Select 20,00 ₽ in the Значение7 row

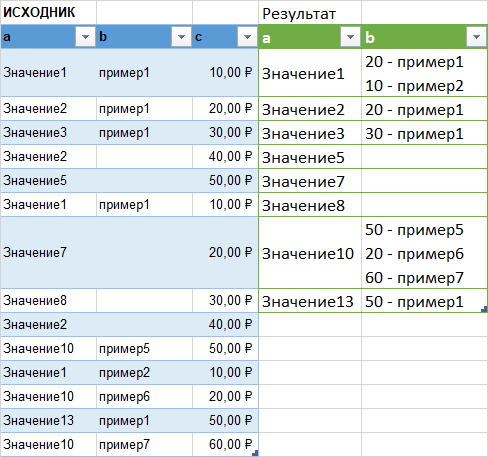tap(225, 253)
